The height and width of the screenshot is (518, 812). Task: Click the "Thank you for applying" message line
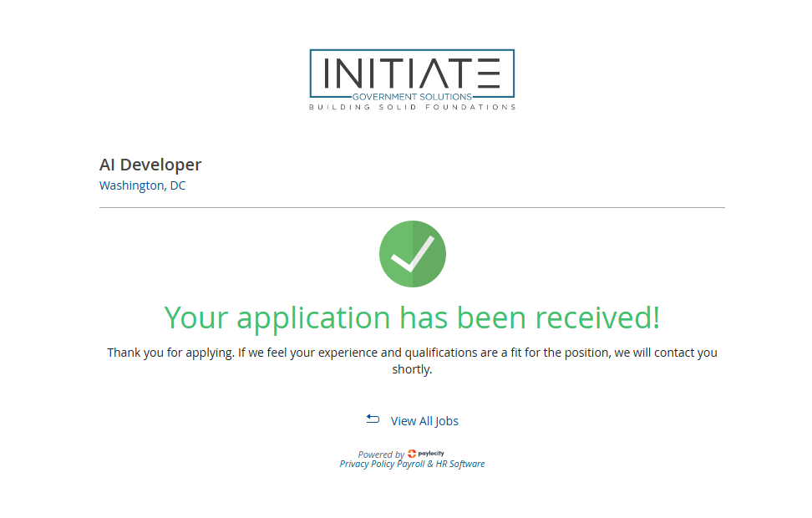[412, 353]
